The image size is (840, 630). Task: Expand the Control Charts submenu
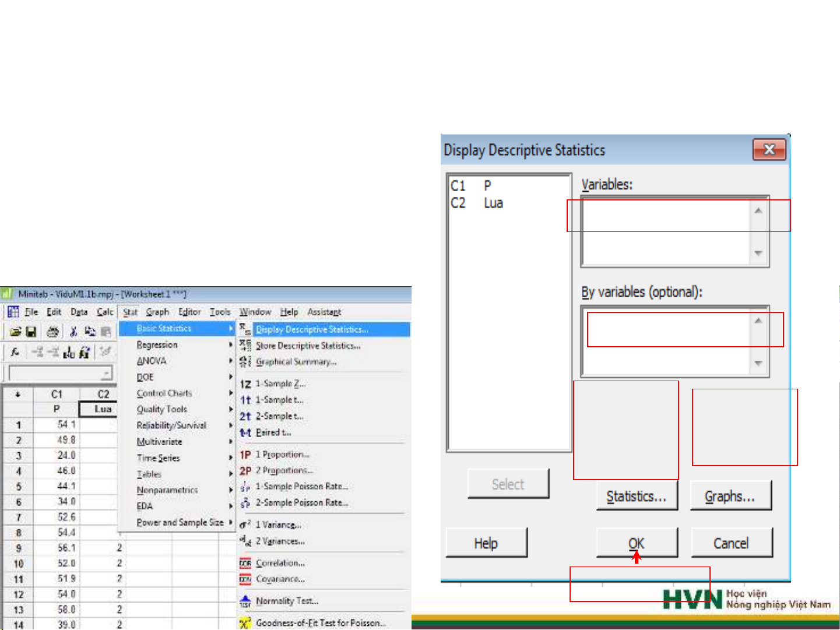177,393
